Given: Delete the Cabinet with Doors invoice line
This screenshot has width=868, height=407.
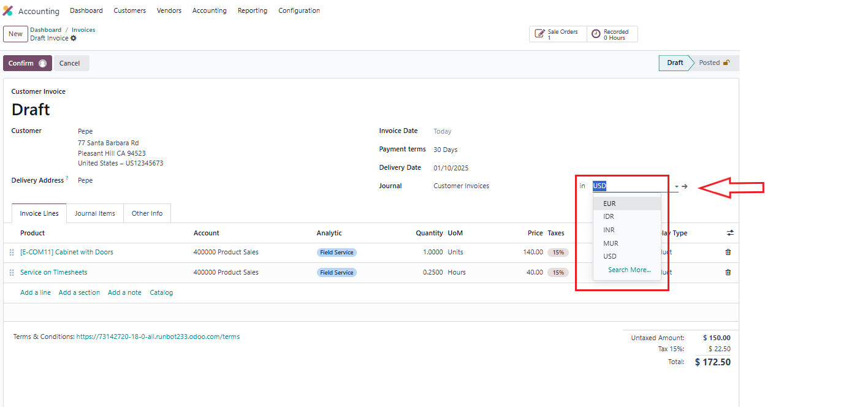Looking at the screenshot, I should (x=728, y=252).
